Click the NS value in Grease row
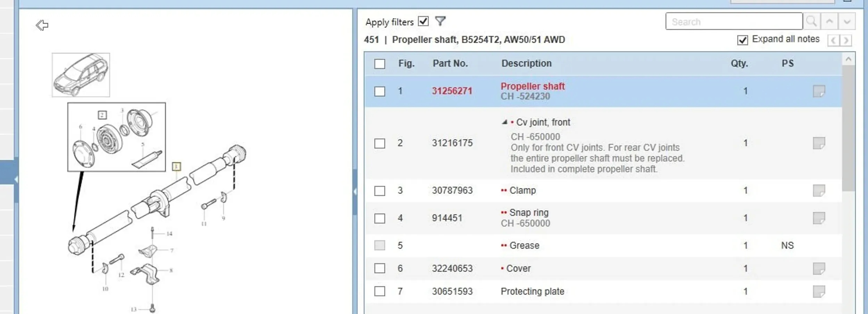 787,245
